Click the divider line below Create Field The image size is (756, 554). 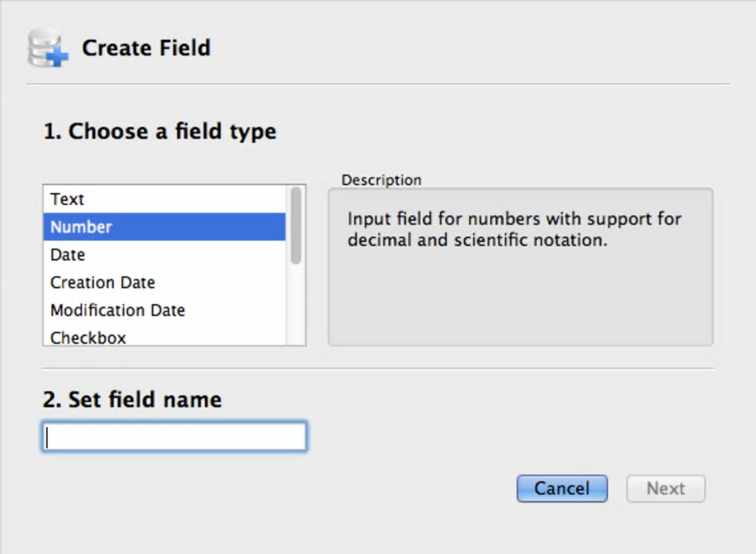(x=378, y=84)
